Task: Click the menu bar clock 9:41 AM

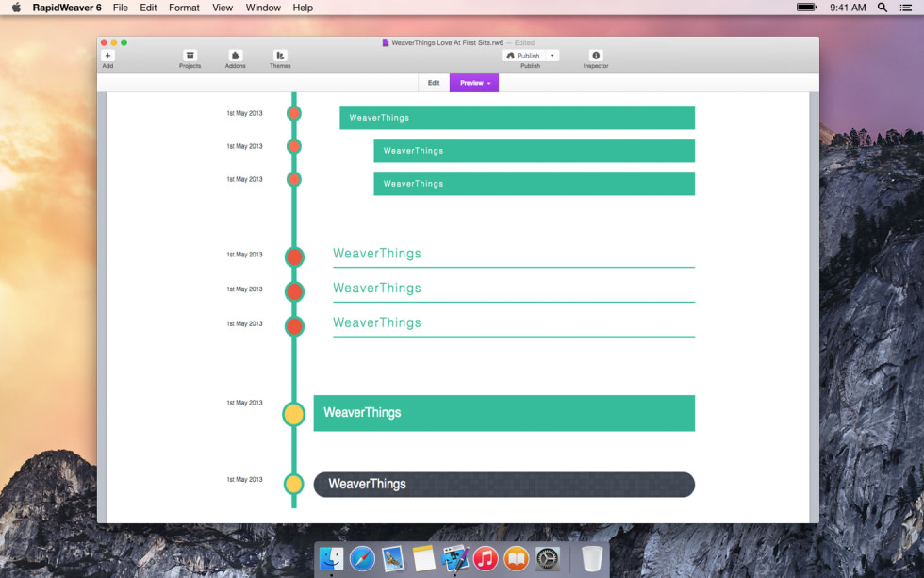Action: 848,8
